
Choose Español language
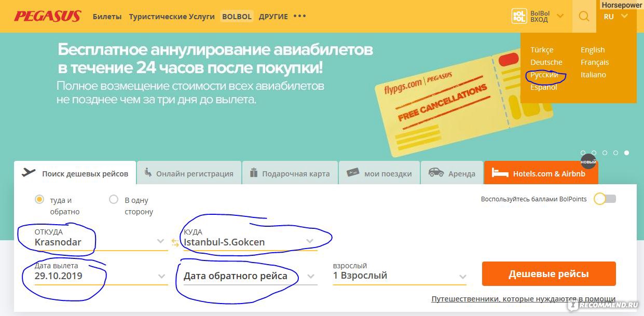(543, 87)
